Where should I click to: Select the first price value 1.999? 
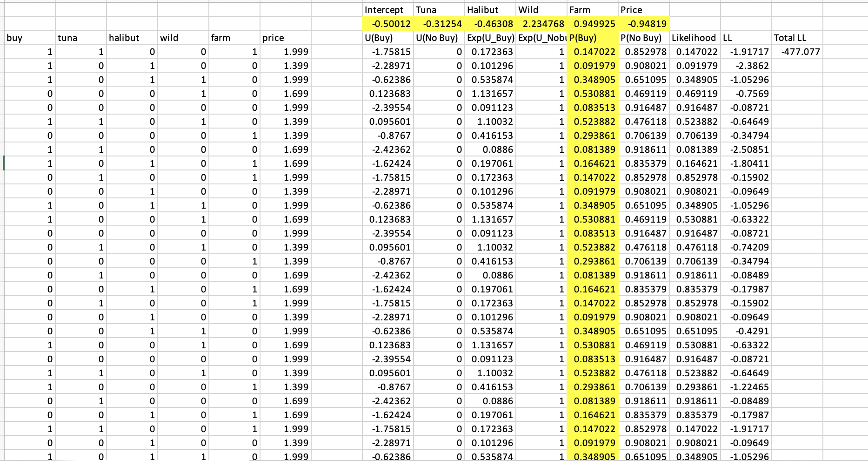tap(298, 52)
